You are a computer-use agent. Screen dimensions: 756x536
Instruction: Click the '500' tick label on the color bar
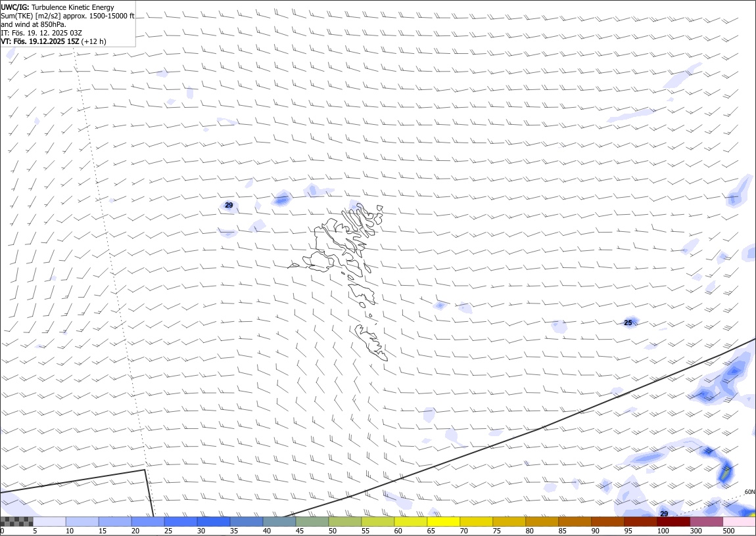pyautogui.click(x=728, y=531)
